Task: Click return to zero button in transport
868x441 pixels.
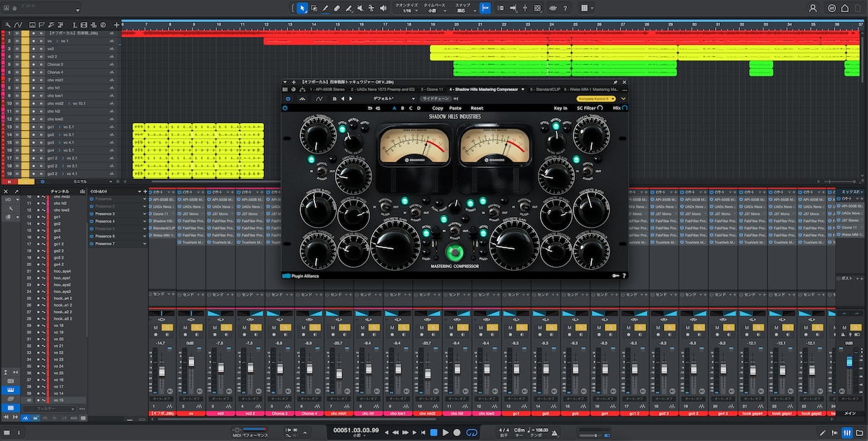Action: pos(424,432)
